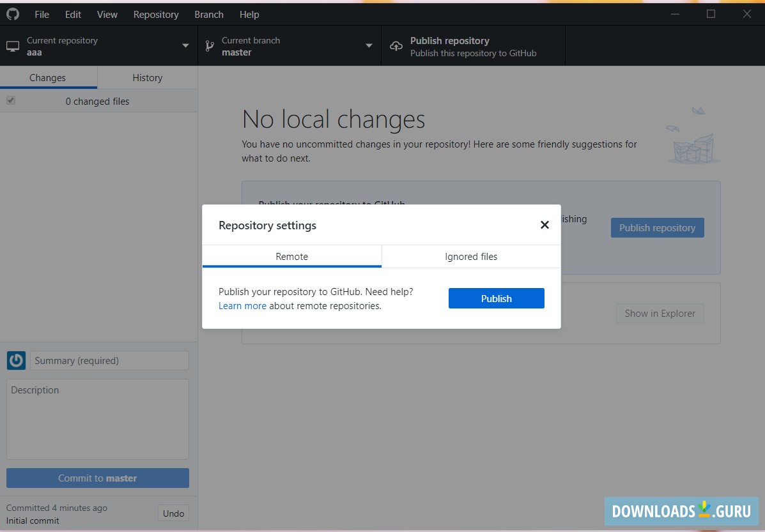
Task: Expand the Current repository dropdown arrow
Action: point(185,46)
